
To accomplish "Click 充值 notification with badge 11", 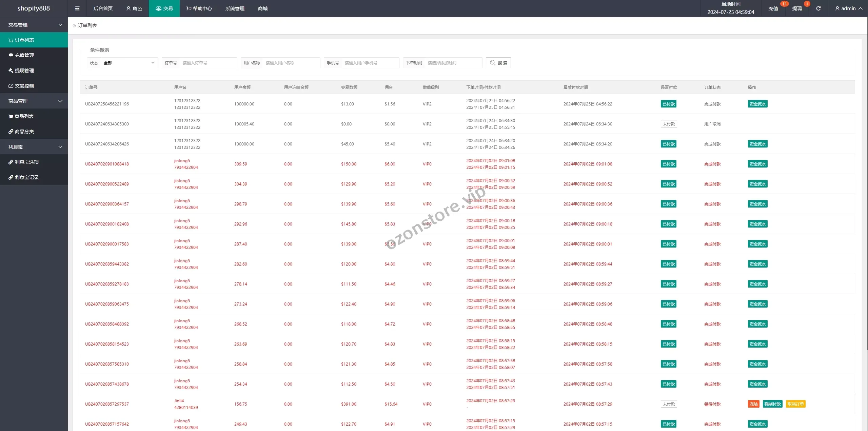I will 773,8.
